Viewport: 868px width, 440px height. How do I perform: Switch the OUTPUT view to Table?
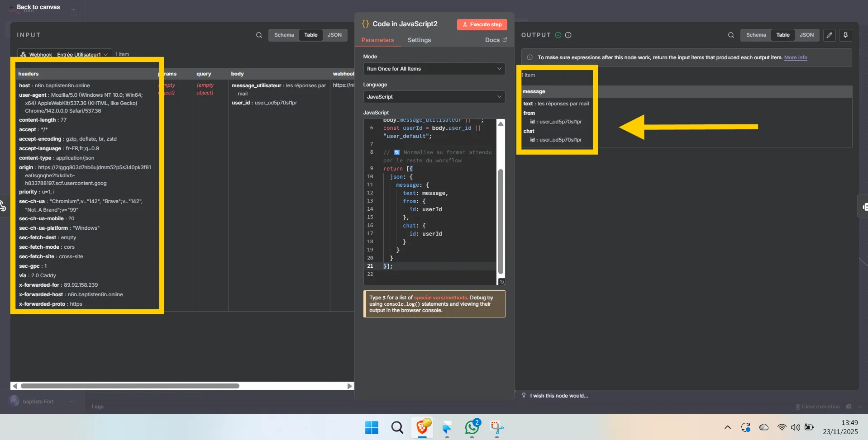tap(783, 35)
